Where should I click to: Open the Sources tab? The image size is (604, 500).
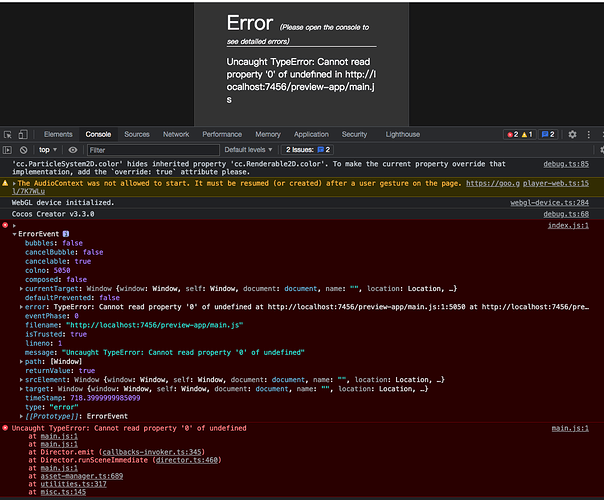coord(137,134)
